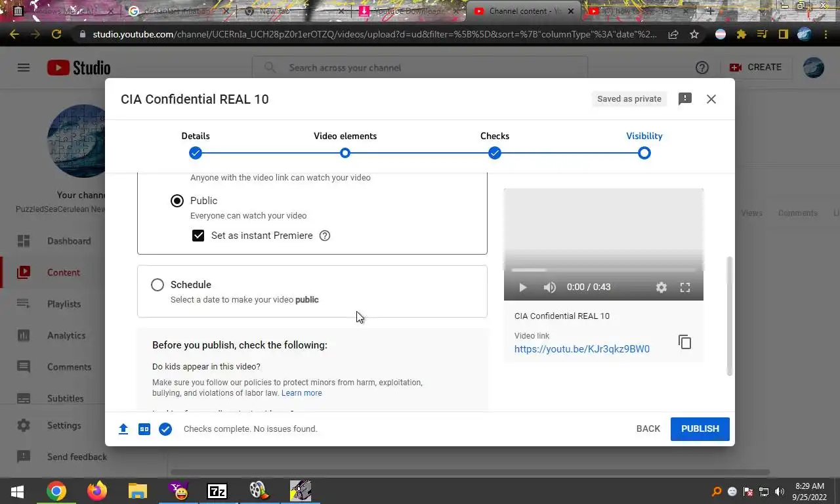Open the Studio hamburger menu
This screenshot has height=504, width=840.
(x=24, y=68)
